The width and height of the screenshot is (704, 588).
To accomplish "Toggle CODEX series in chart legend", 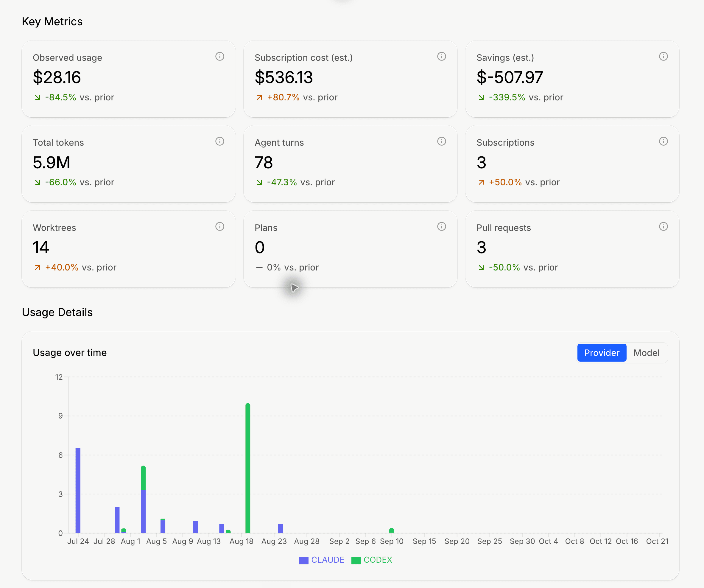I will click(x=371, y=560).
